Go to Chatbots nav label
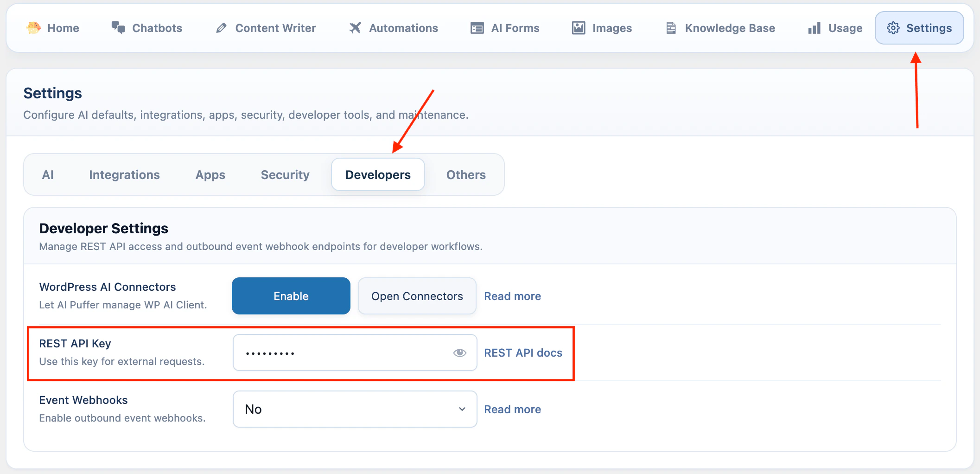The width and height of the screenshot is (980, 474). point(157,28)
